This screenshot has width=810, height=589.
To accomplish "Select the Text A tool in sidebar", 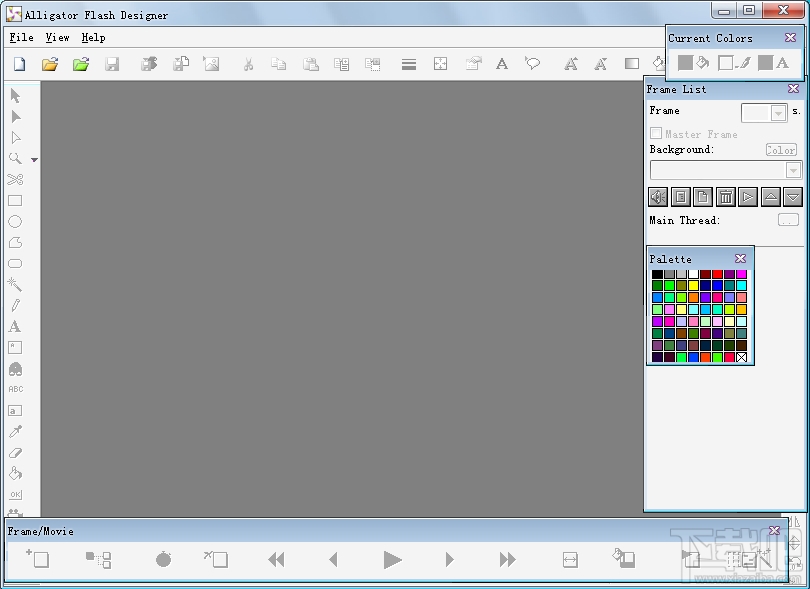I will pyautogui.click(x=15, y=327).
